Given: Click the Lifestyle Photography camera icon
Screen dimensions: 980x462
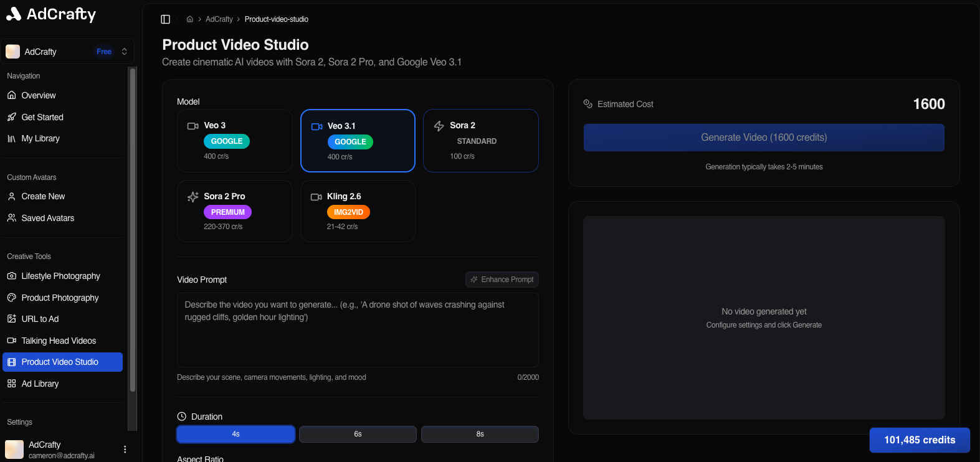Looking at the screenshot, I should click(11, 276).
